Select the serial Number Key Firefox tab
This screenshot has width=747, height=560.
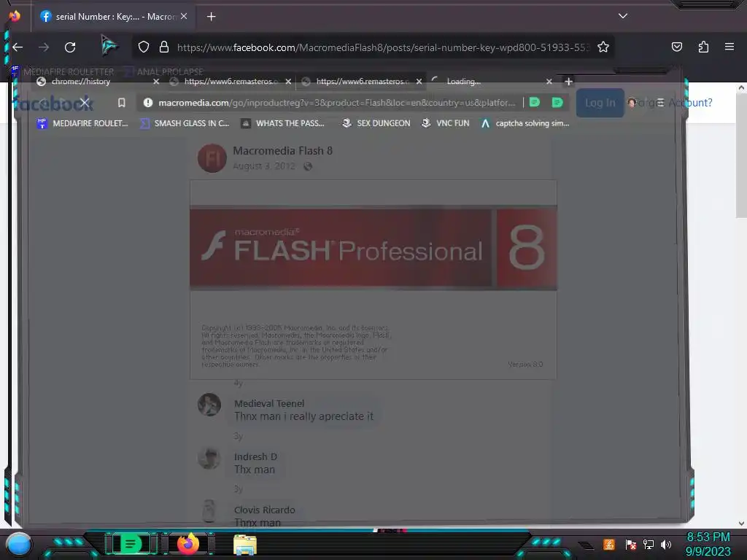(114, 17)
